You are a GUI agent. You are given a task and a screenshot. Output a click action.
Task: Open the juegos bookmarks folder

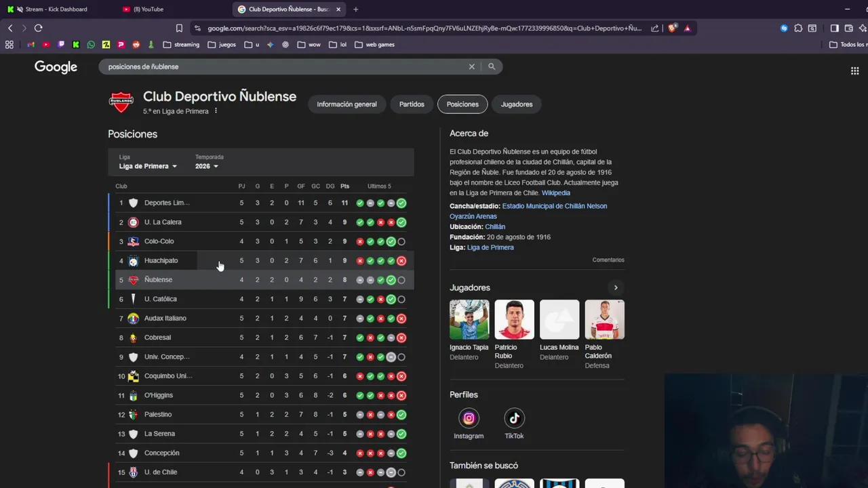tap(222, 45)
